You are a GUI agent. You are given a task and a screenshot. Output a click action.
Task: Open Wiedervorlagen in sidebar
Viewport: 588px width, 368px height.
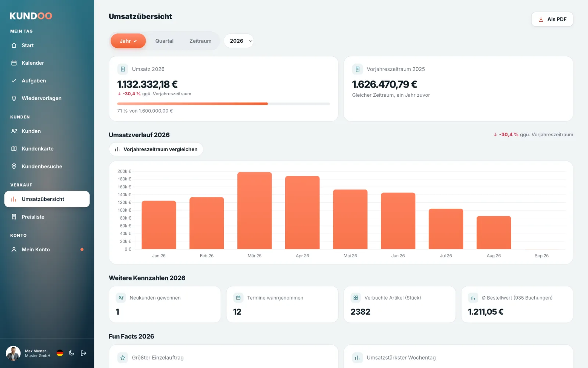click(x=47, y=98)
